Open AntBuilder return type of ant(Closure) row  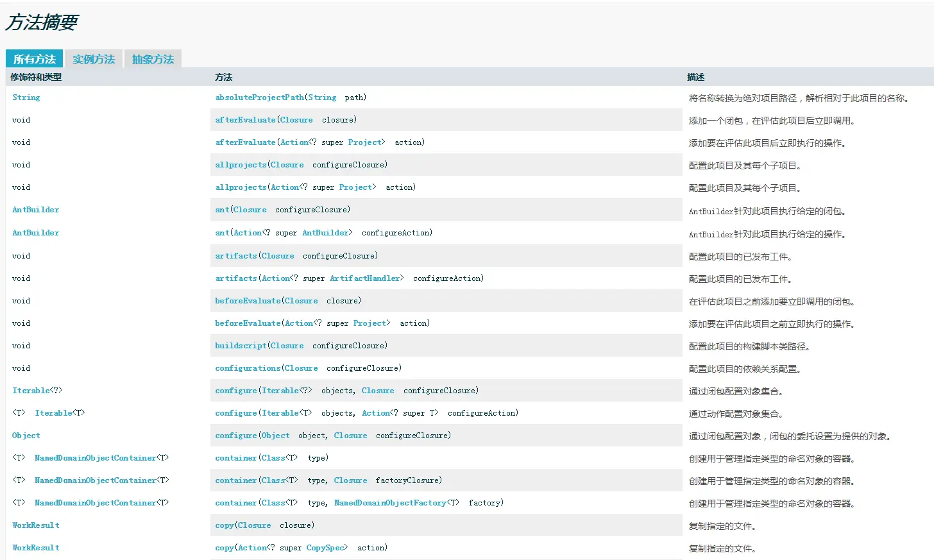pyautogui.click(x=35, y=210)
